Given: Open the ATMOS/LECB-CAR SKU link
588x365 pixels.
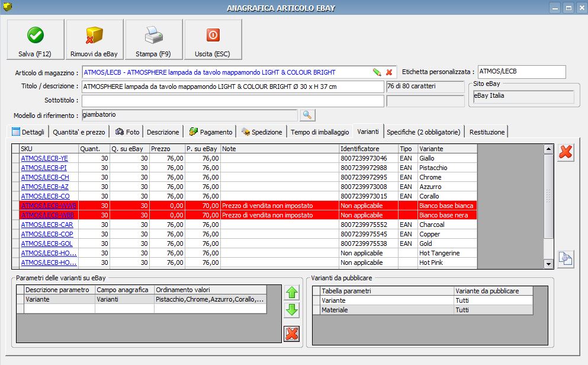Looking at the screenshot, I should (x=47, y=225).
